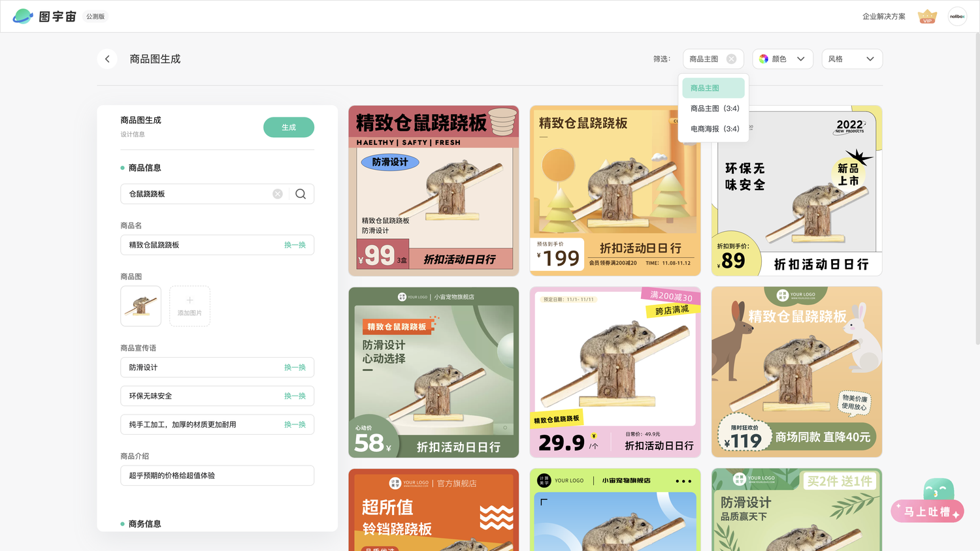Click the 商务信息 section heading

(x=144, y=524)
